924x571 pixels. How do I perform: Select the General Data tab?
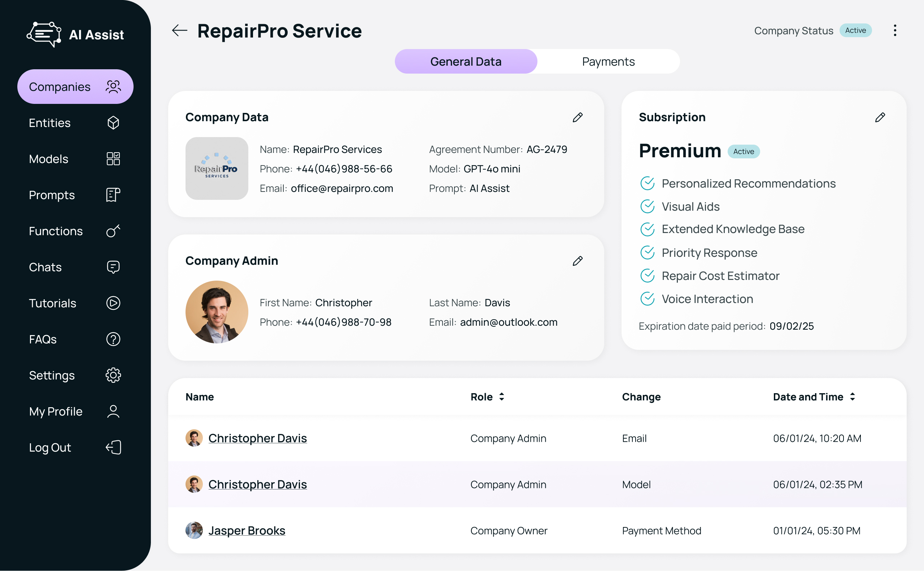466,61
